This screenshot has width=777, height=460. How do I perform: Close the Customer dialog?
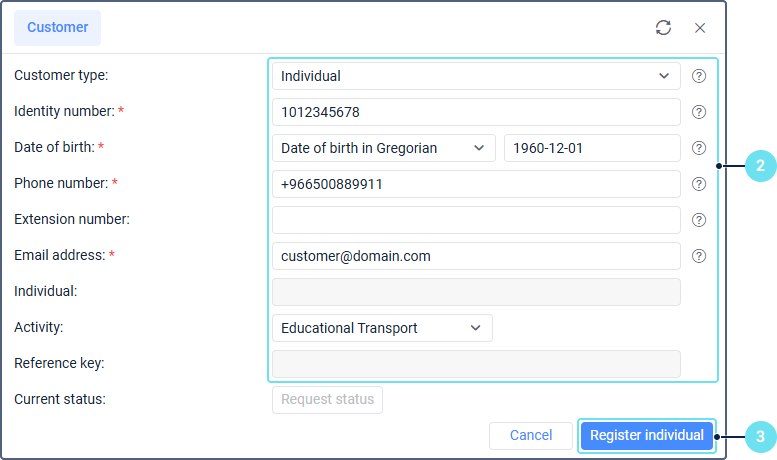(700, 28)
